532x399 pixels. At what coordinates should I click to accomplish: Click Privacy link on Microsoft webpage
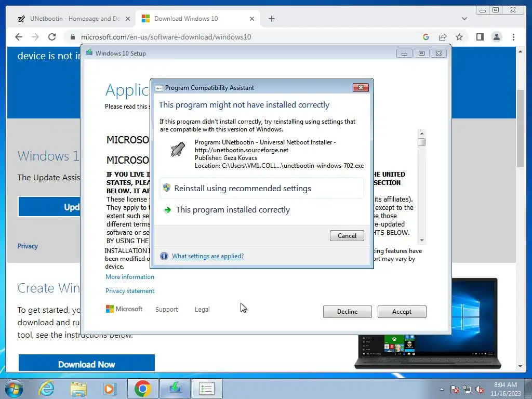28,246
